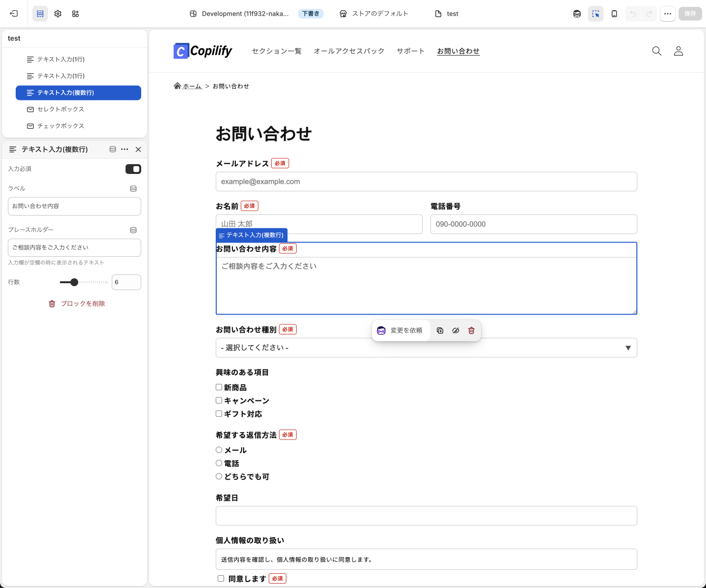Screen dimensions: 706x588
Task: Click the 下書き draft badge
Action: 311,14
